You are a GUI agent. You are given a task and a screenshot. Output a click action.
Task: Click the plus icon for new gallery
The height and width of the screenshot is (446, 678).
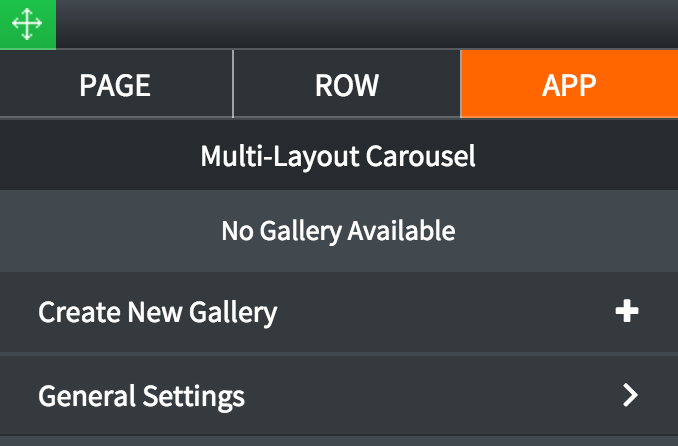point(627,312)
